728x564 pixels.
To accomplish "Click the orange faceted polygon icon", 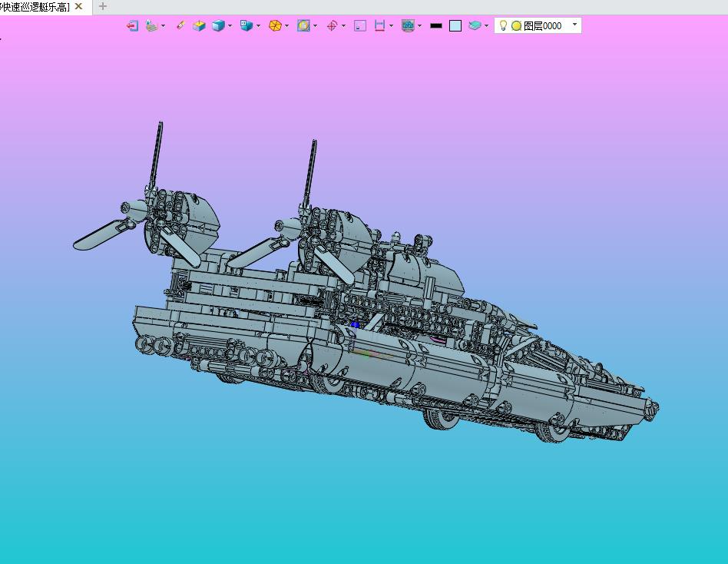I will 276,26.
